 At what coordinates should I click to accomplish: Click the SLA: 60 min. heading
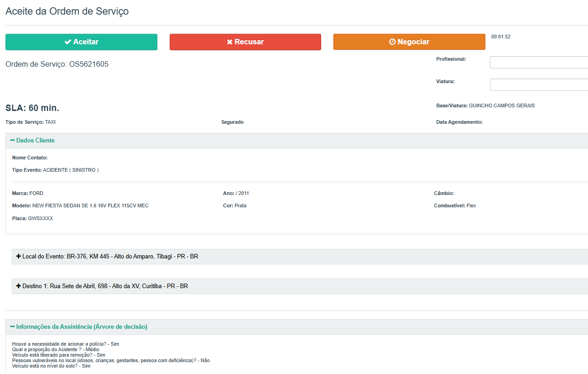click(32, 108)
